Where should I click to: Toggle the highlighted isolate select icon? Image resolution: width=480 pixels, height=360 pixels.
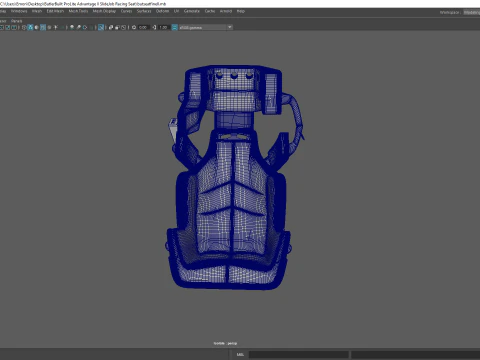pyautogui.click(x=101, y=27)
